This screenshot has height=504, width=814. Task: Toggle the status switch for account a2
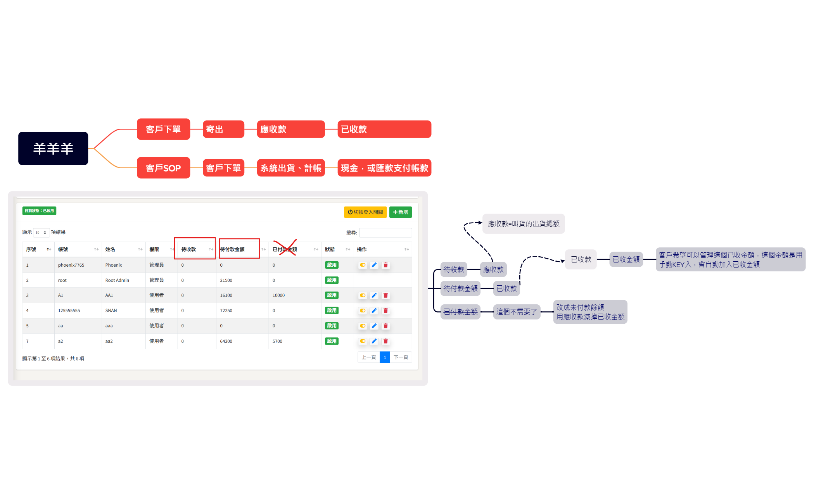(363, 341)
